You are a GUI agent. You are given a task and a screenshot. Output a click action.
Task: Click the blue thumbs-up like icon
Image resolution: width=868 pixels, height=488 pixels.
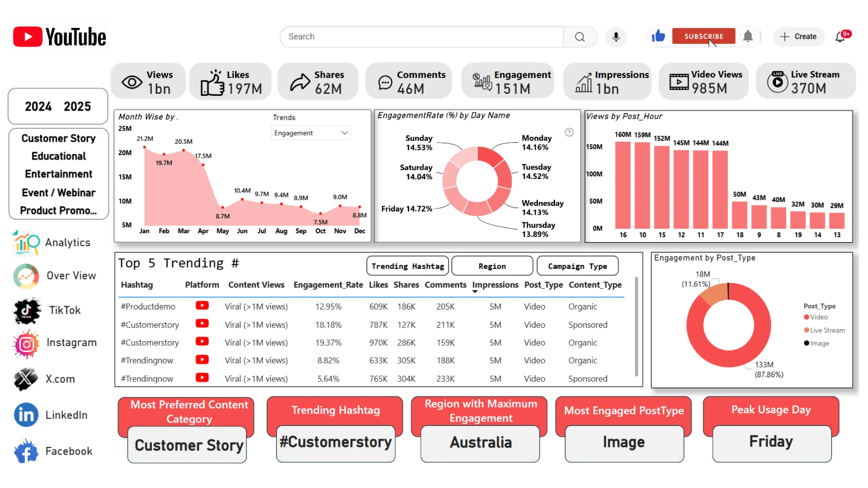658,36
